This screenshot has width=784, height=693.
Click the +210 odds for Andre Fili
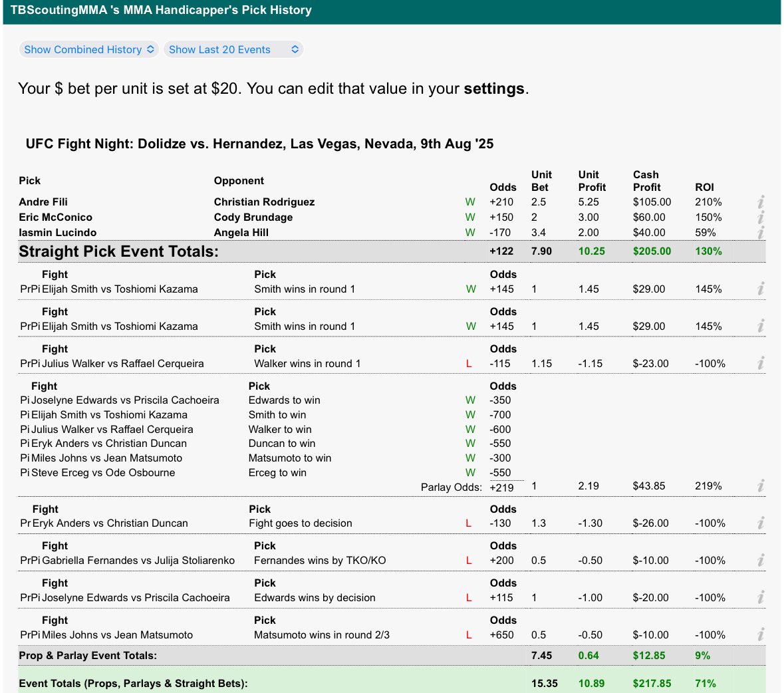click(501, 202)
